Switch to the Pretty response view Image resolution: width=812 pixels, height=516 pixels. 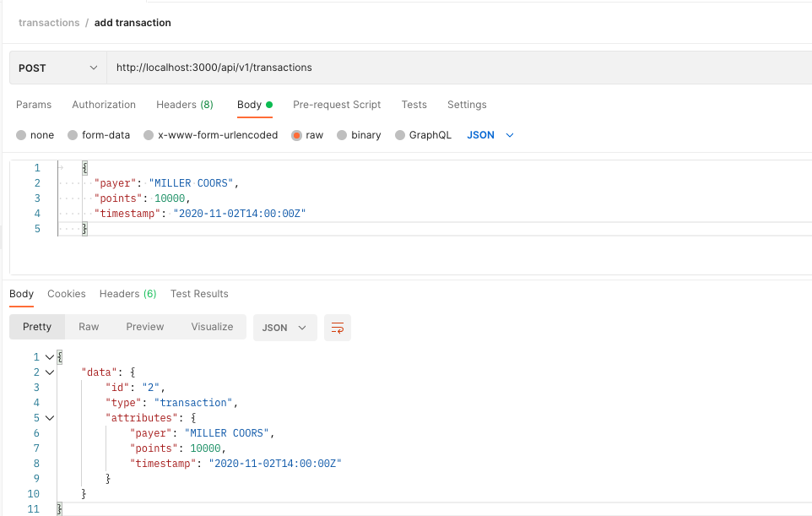[x=37, y=327]
